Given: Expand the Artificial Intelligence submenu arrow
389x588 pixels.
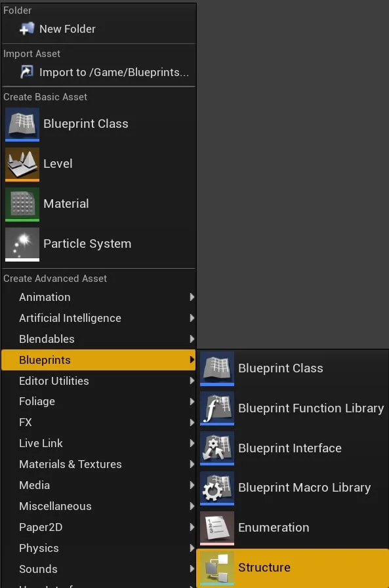Looking at the screenshot, I should point(192,318).
